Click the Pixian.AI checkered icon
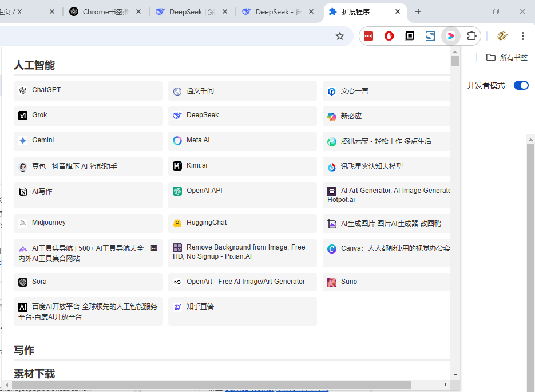The image size is (535, 392). [177, 248]
